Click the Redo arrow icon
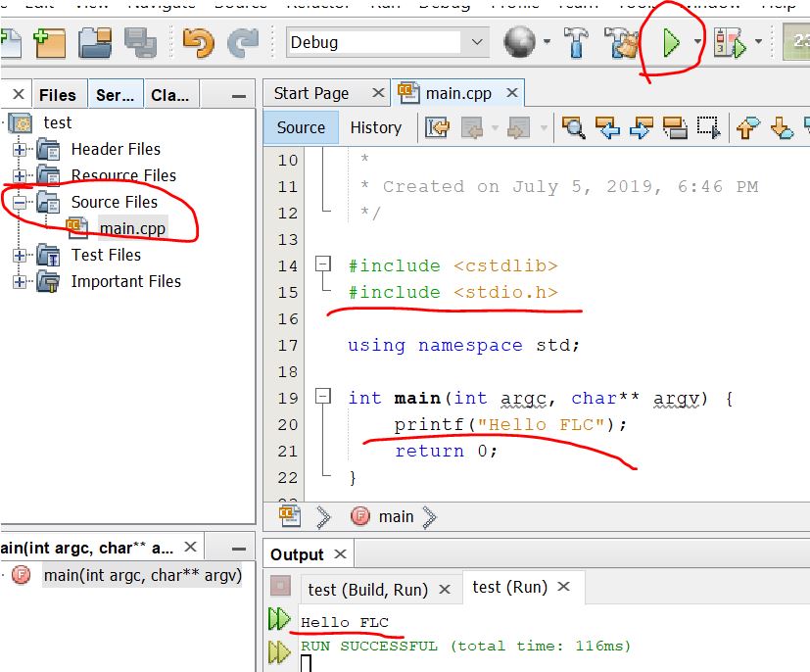Screen dimensions: 810x672 [243, 43]
